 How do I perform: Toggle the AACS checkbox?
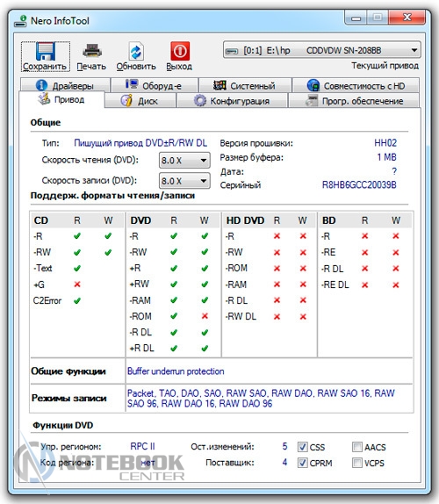[357, 446]
